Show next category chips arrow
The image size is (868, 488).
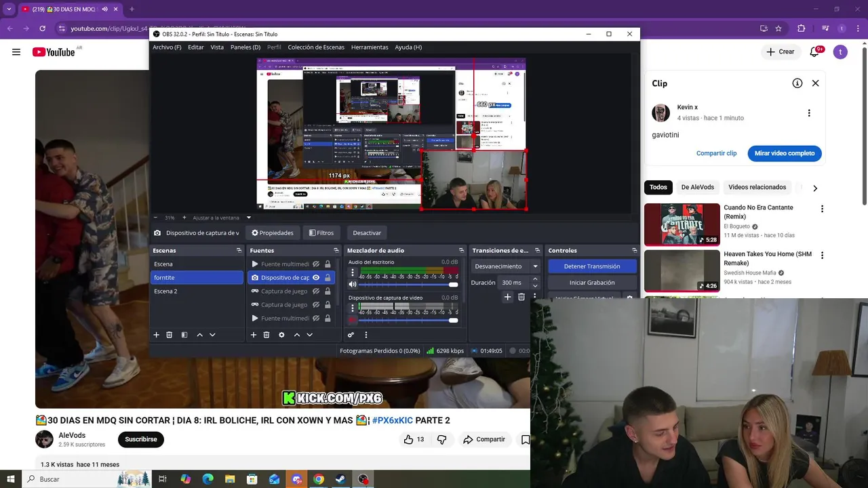click(815, 188)
